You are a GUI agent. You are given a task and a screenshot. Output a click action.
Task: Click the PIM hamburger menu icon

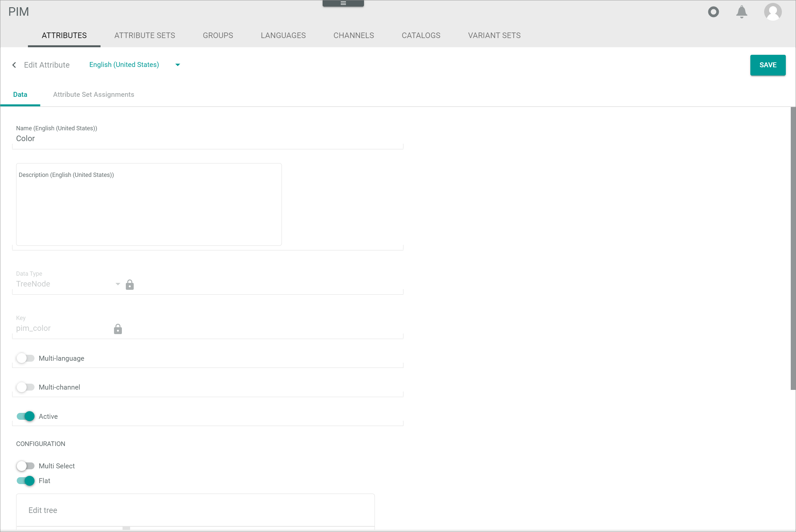pyautogui.click(x=343, y=4)
